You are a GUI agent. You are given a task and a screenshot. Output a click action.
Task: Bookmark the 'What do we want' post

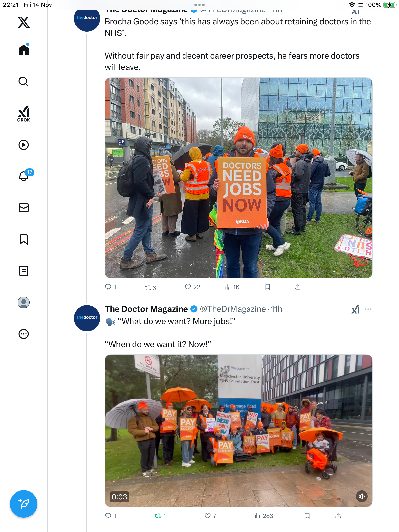point(307,515)
